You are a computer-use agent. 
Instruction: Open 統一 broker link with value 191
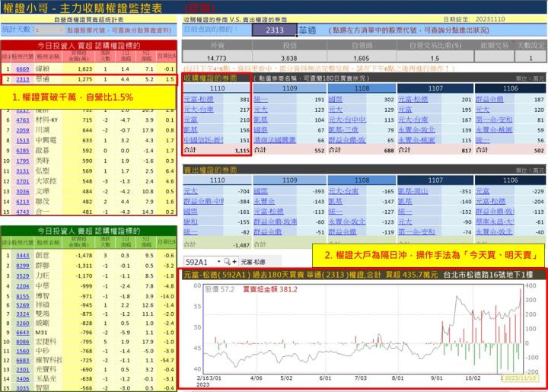[261, 99]
